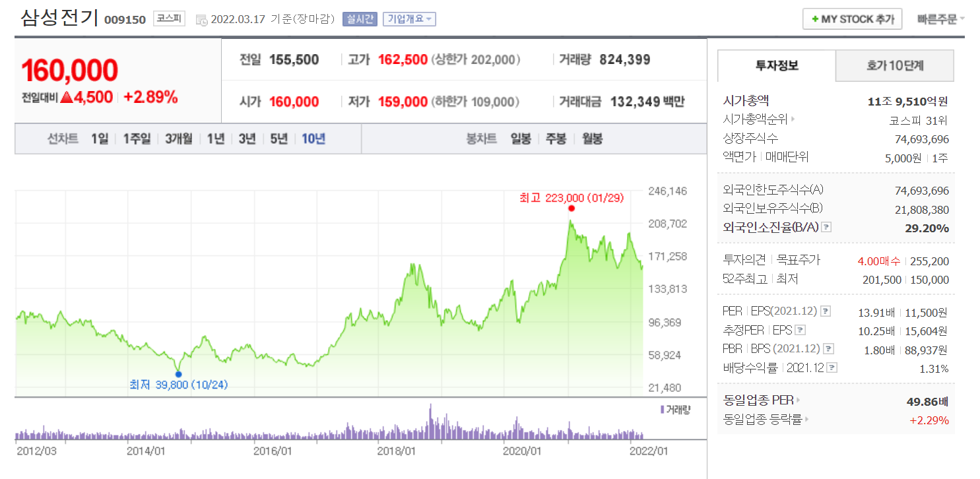980x479 pixels.
Task: Select the 3개월 line chart period
Action: tap(179, 139)
